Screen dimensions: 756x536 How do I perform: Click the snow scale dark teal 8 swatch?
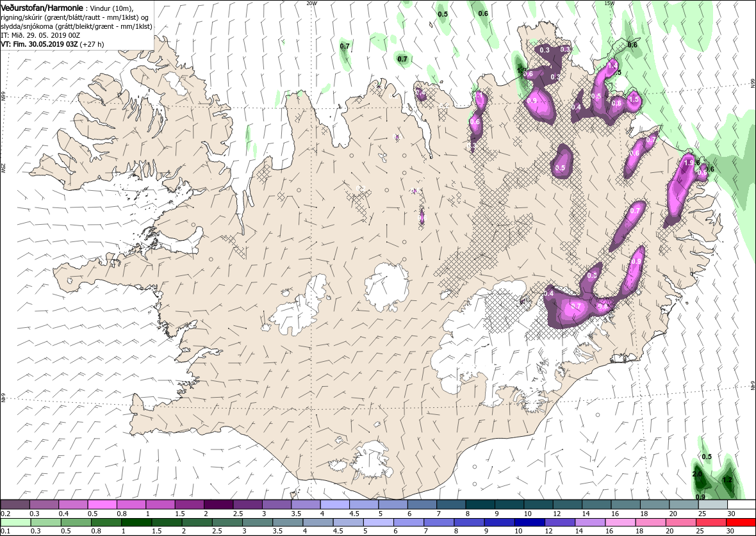pos(481,504)
